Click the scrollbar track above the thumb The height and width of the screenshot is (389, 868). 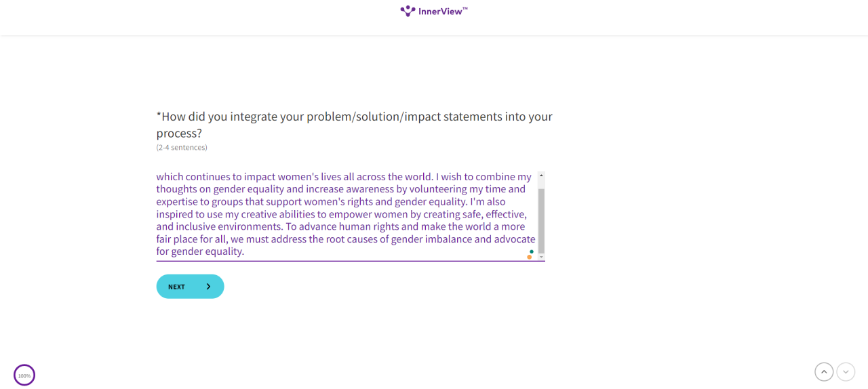[541, 183]
